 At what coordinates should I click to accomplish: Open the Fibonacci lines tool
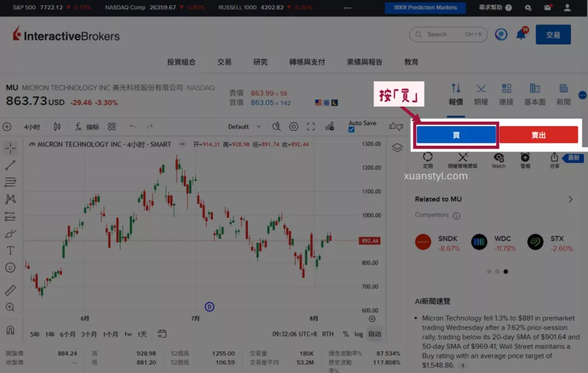click(10, 182)
